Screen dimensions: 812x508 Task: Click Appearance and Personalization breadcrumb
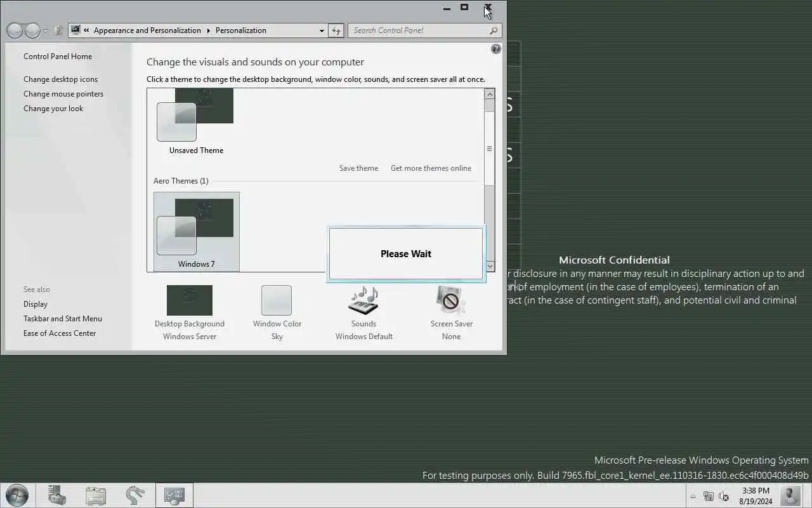(x=147, y=30)
